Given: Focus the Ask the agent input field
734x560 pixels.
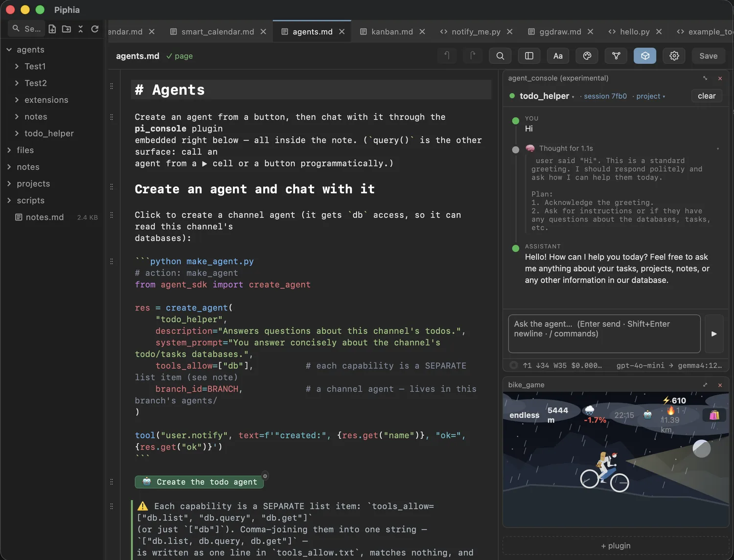Looking at the screenshot, I should pyautogui.click(x=604, y=334).
